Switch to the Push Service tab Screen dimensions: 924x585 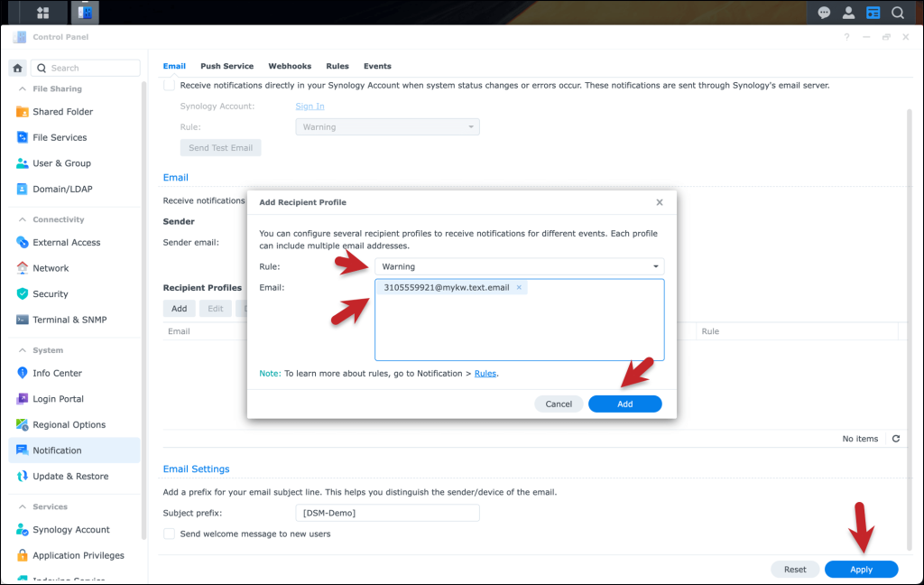(x=226, y=66)
